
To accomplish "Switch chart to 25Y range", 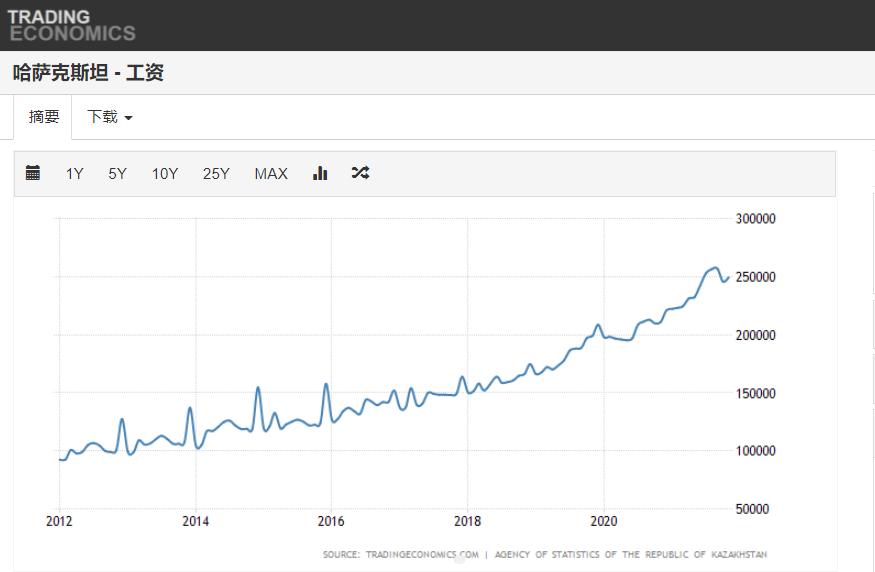I will coord(216,174).
